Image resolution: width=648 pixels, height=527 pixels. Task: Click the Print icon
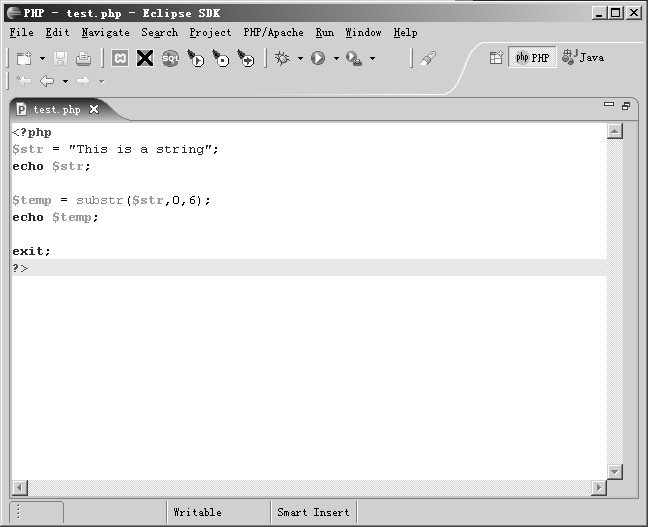(x=83, y=58)
